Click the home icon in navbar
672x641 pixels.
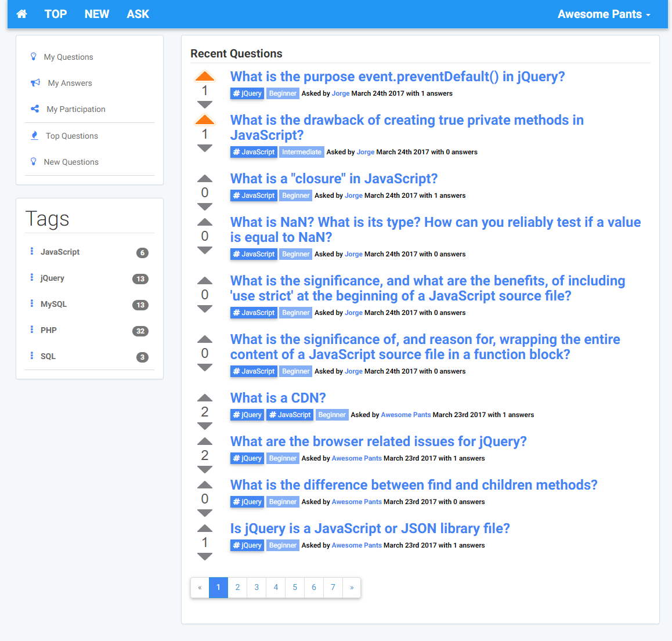(x=21, y=14)
